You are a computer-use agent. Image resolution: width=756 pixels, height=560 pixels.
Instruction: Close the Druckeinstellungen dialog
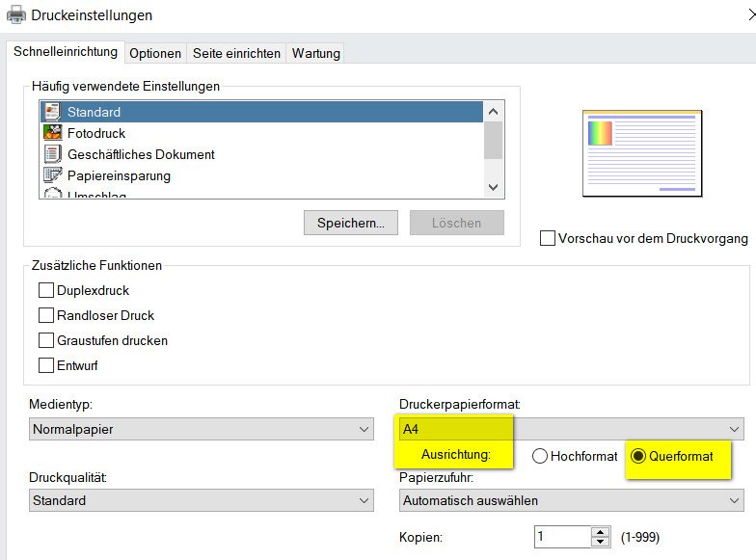pos(752,14)
